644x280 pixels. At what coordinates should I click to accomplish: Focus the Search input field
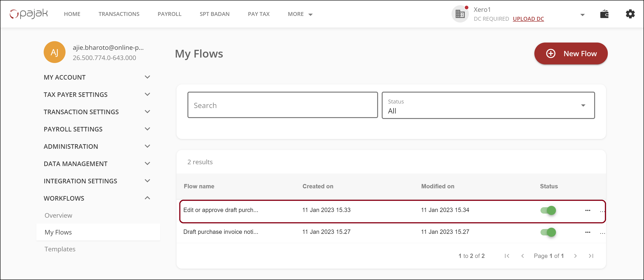pyautogui.click(x=283, y=105)
